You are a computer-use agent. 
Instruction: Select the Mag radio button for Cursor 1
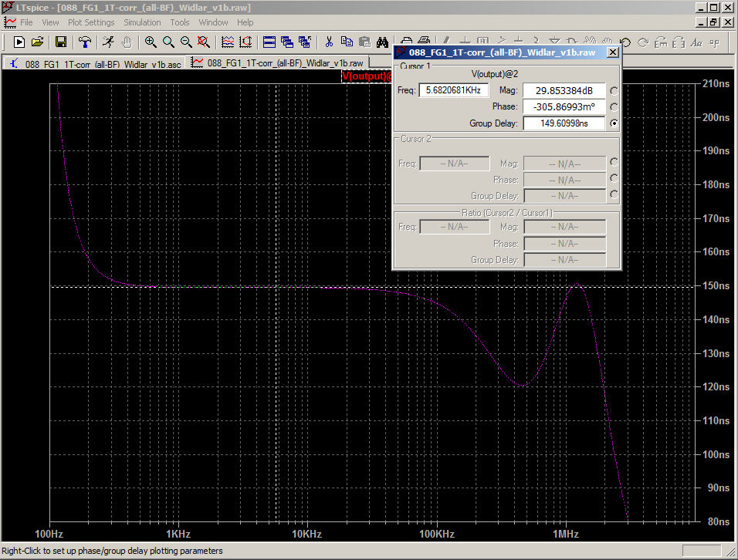pyautogui.click(x=614, y=91)
